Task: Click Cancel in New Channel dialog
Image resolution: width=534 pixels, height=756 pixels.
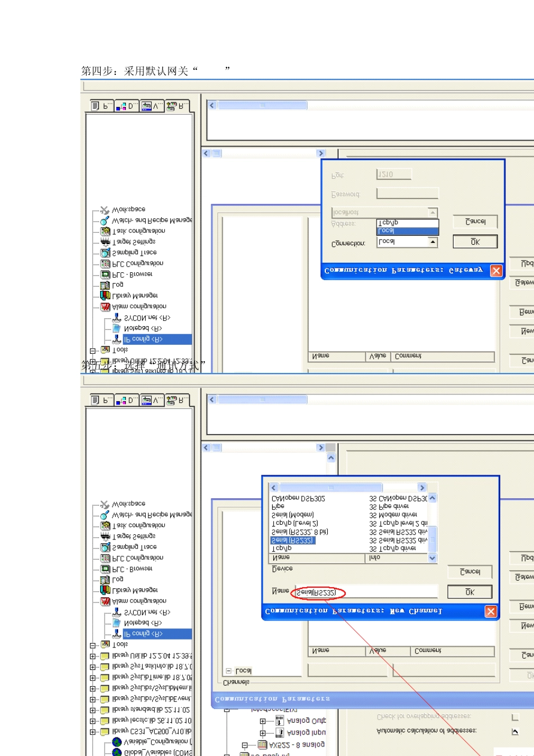Action: click(470, 571)
